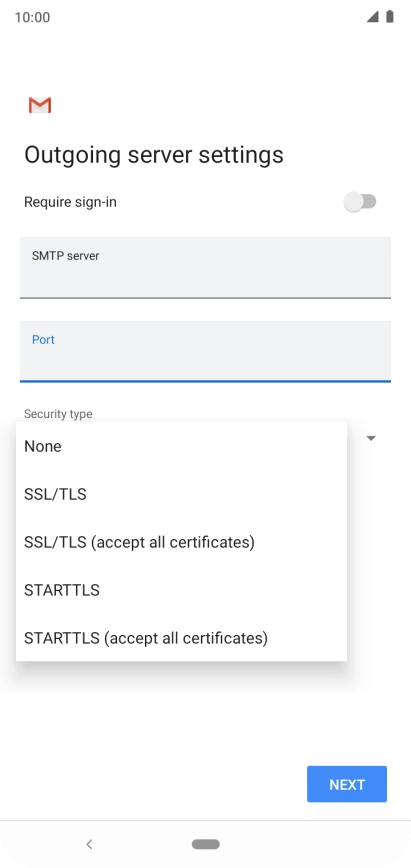Screen dimensions: 411x868
Task: Tap the Require sign-in label
Action: coord(70,202)
